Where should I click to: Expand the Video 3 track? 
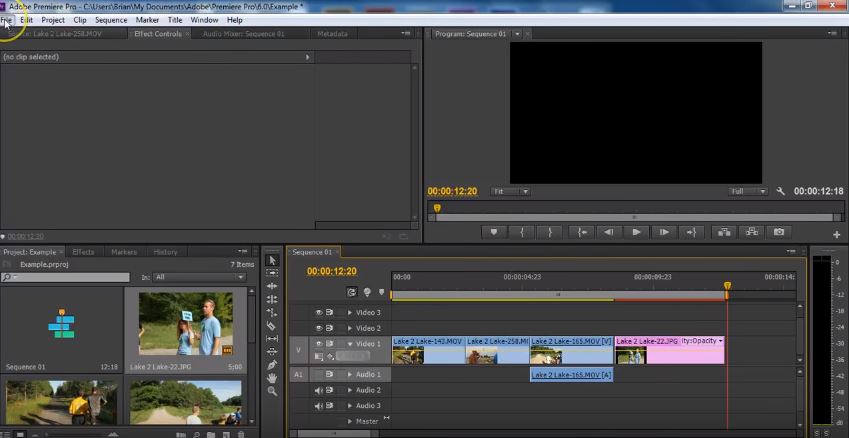[349, 312]
